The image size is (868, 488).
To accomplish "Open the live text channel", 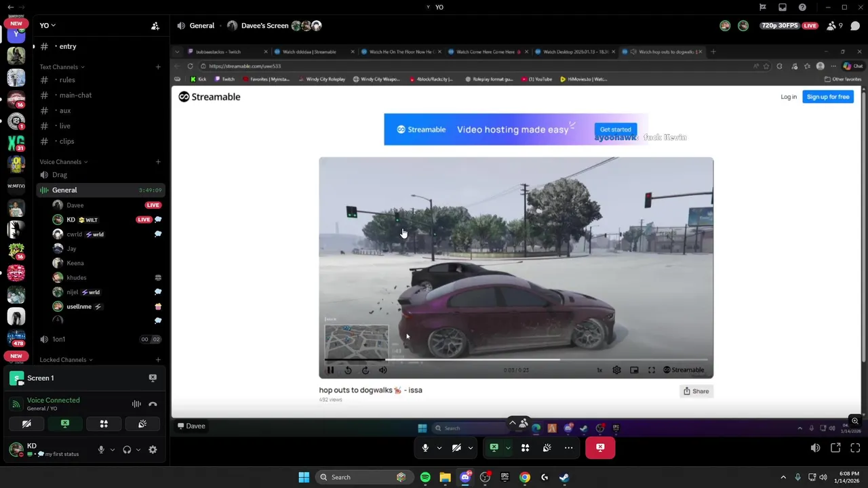I will click(x=100, y=126).
